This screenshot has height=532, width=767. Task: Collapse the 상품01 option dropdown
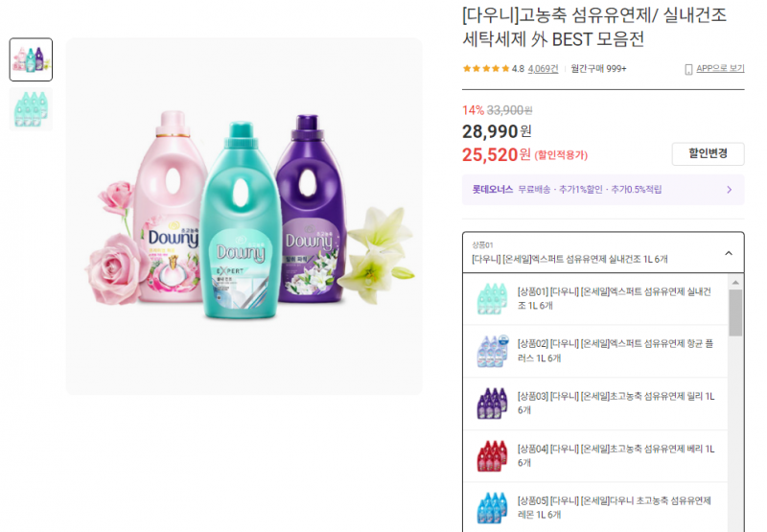tap(603, 252)
